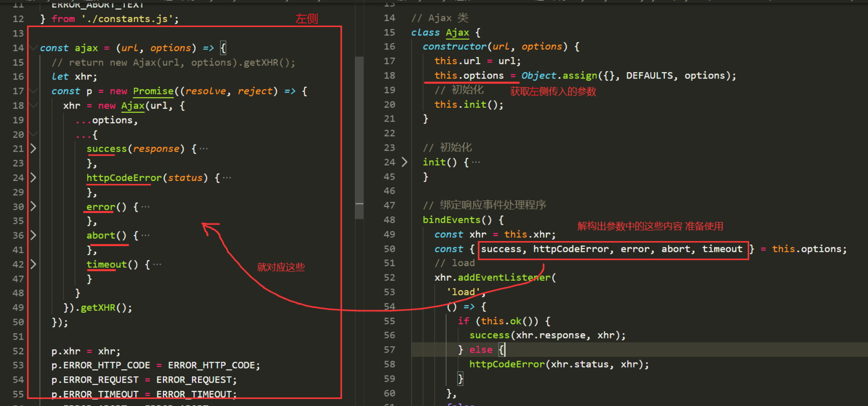Click p.ERROR_REQUEST assignment on line 54
Image resolution: width=868 pixels, height=406 pixels.
click(x=144, y=380)
